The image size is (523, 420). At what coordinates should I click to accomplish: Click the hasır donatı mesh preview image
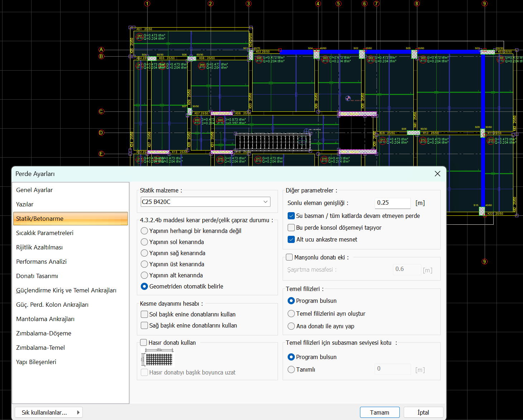pos(157,358)
